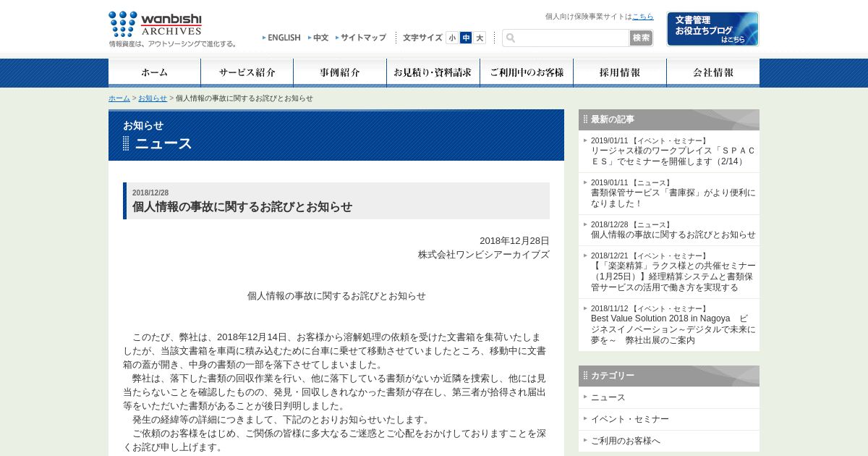Open 会社情報 navigation tab
This screenshot has width=868, height=456.
[713, 73]
